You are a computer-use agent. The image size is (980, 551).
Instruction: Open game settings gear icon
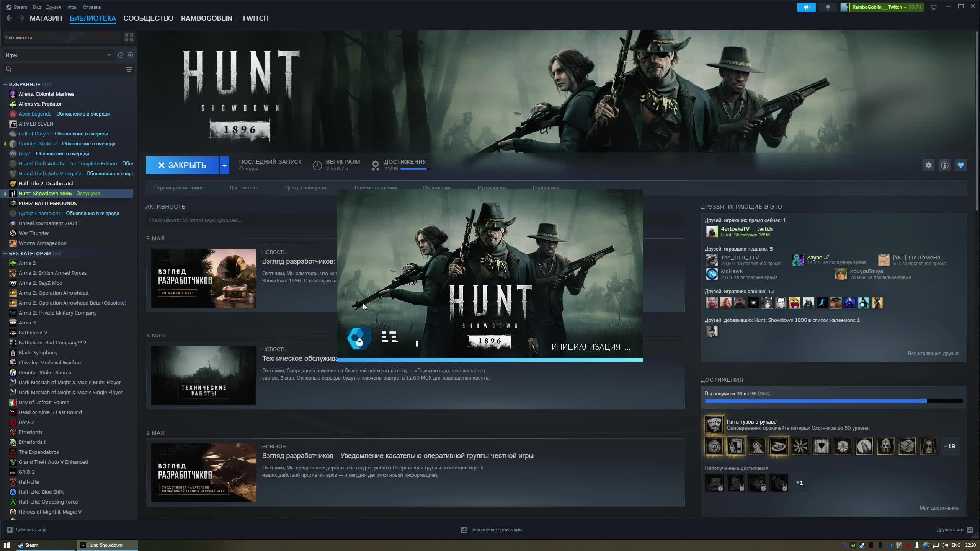[x=928, y=165]
